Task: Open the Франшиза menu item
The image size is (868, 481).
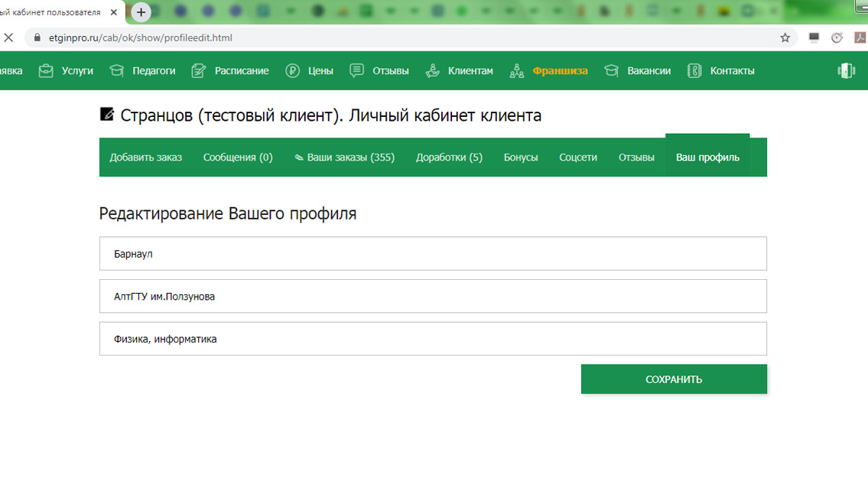Action: click(x=560, y=71)
